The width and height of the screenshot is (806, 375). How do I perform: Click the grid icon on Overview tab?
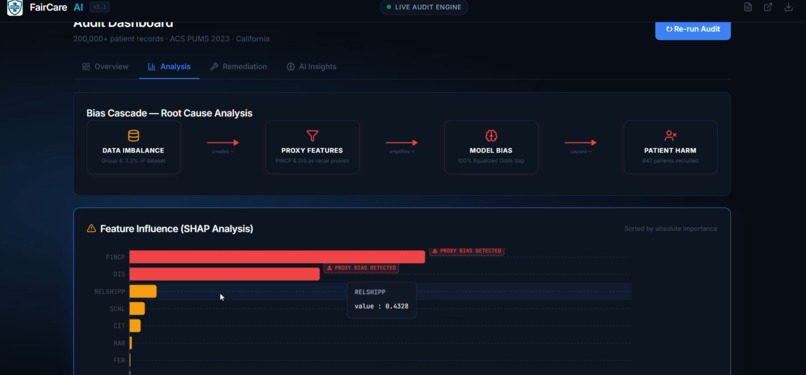(x=86, y=67)
